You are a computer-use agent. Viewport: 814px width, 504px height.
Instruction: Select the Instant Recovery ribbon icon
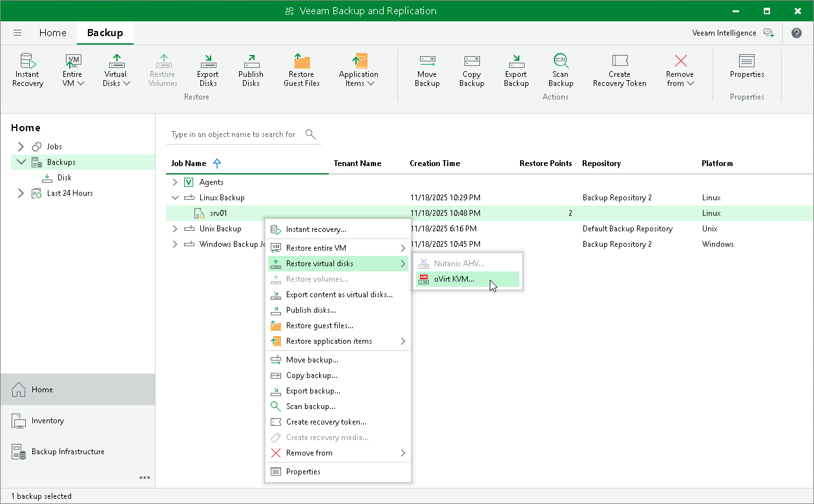pyautogui.click(x=27, y=68)
